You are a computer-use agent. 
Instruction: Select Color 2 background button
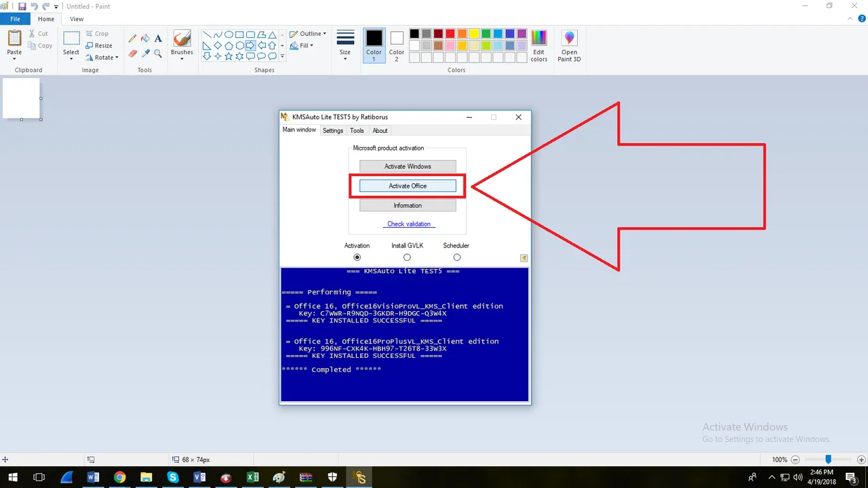tap(397, 45)
